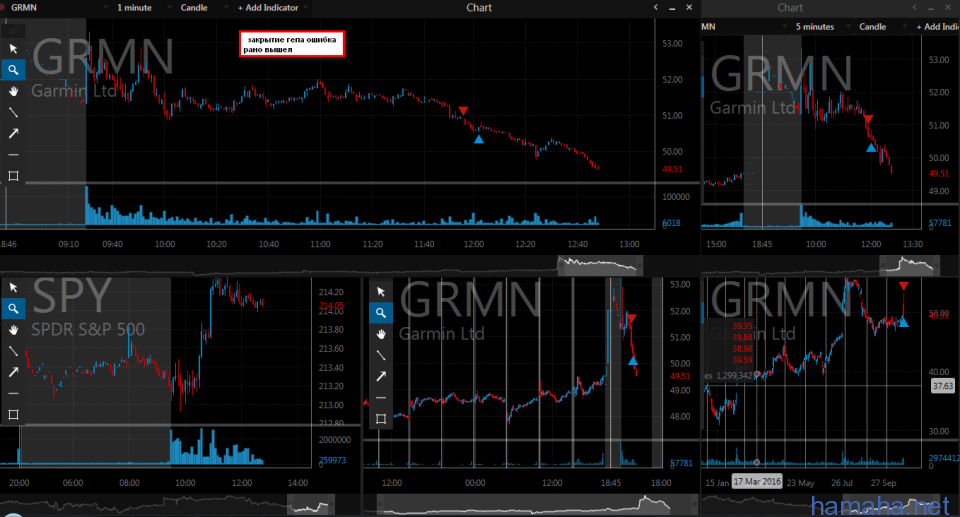Select hand pan tool in bottom-middle GRMN chart

click(x=381, y=334)
